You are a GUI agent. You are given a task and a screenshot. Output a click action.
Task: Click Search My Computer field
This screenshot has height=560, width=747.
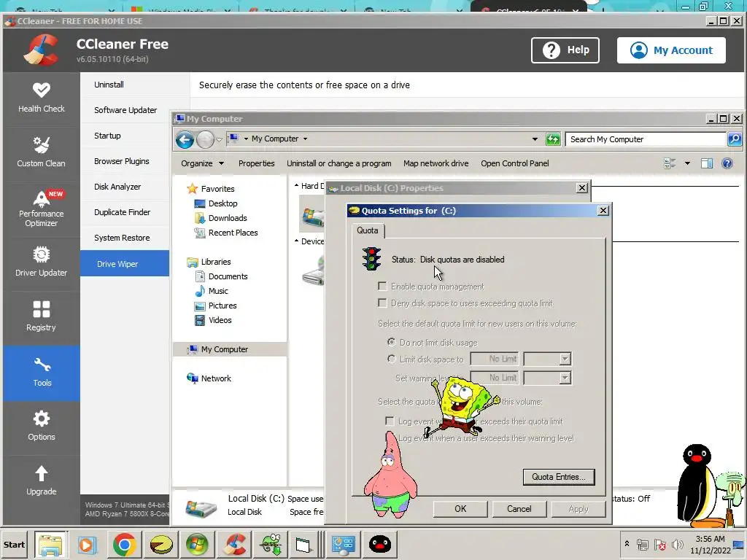point(646,139)
